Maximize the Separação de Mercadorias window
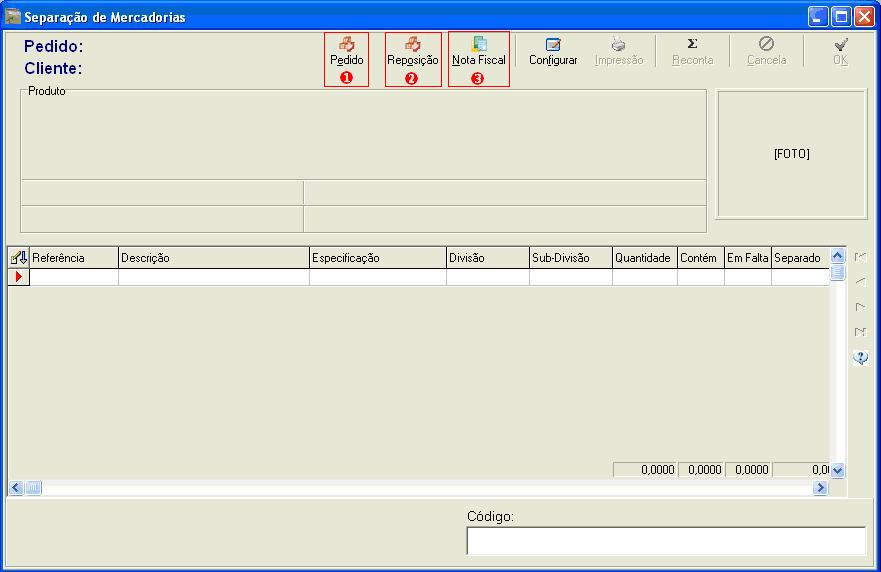Image resolution: width=881 pixels, height=572 pixels. point(841,17)
